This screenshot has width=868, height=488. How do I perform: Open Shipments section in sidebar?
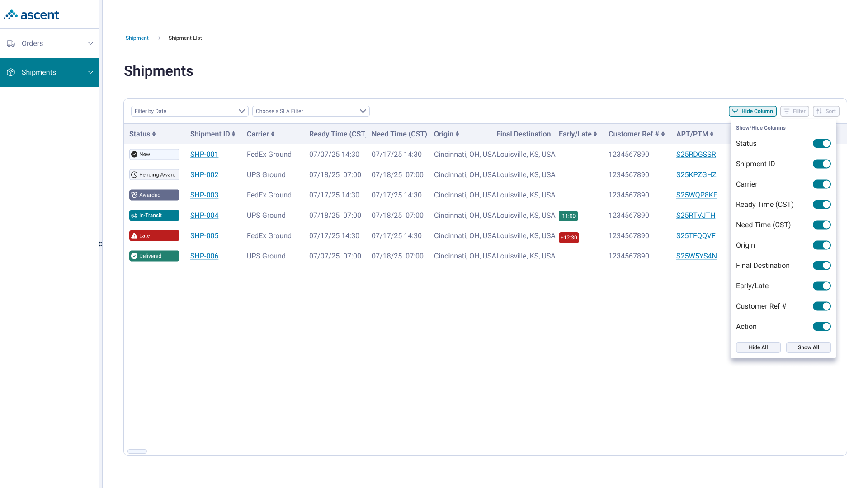coord(49,72)
